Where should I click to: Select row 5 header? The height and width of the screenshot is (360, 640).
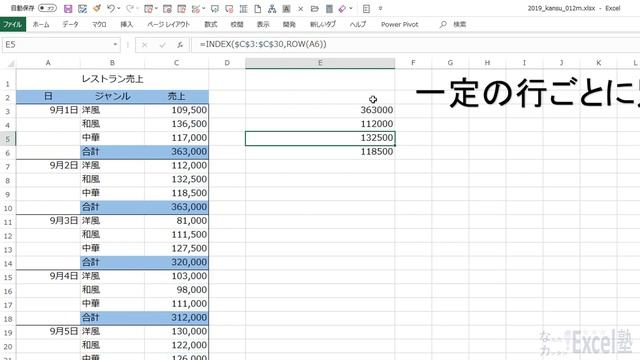(x=8, y=139)
